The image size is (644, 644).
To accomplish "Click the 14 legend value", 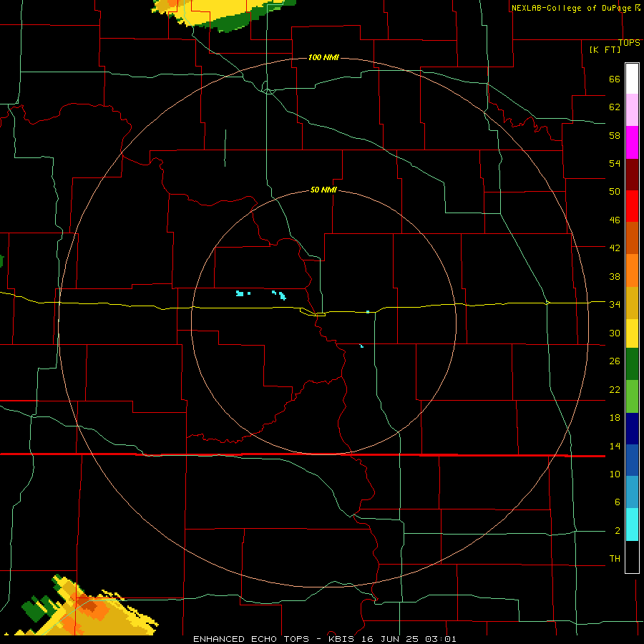I will tap(615, 446).
